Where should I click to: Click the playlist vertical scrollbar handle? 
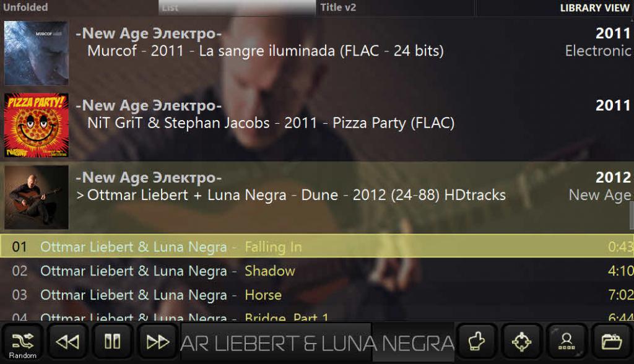(632, 214)
